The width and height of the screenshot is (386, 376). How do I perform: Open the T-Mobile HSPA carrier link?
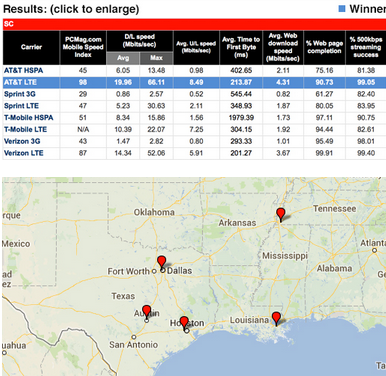point(28,118)
